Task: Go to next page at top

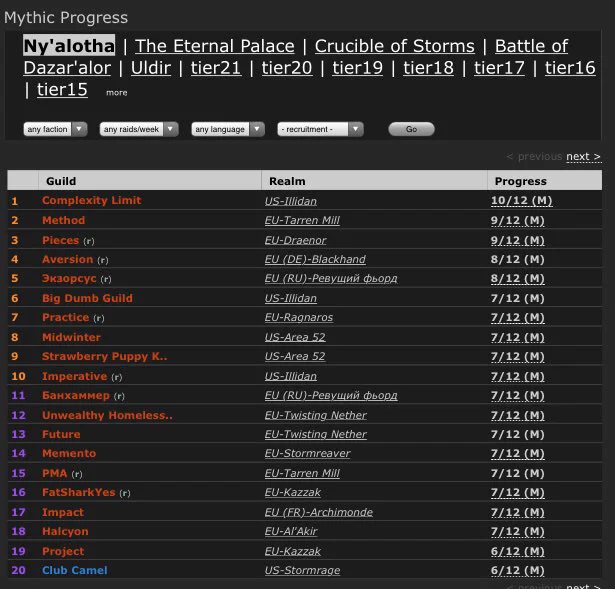Action: (583, 156)
